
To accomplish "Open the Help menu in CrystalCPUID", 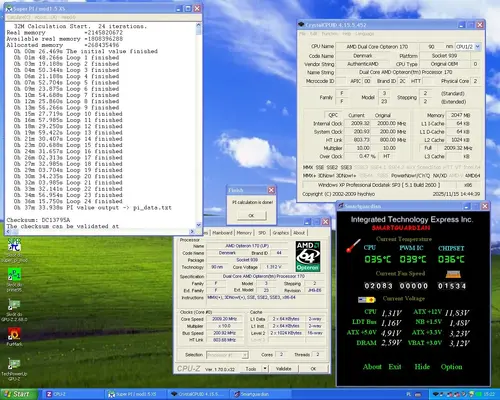I will (x=347, y=34).
